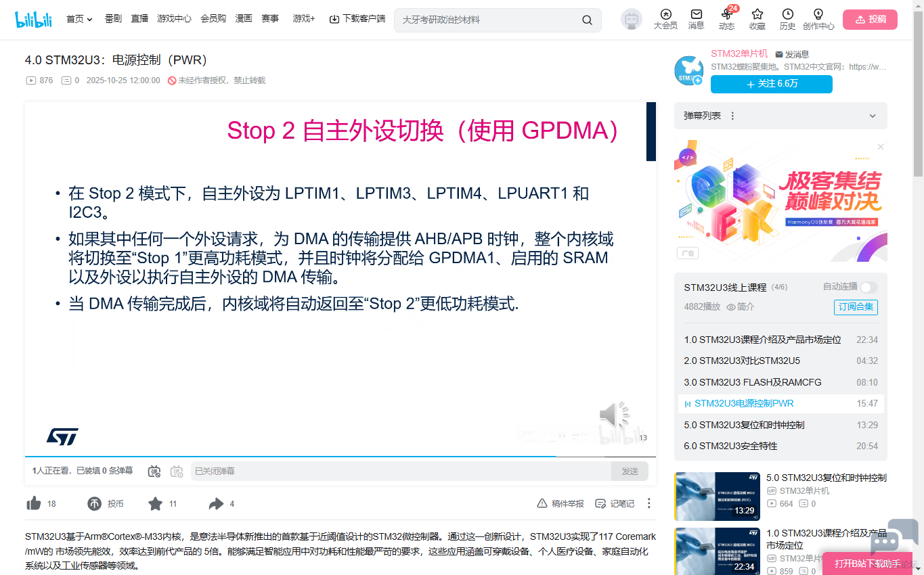The width and height of the screenshot is (924, 575).
Task: Open the danmaku settings icon
Action: pos(177,471)
